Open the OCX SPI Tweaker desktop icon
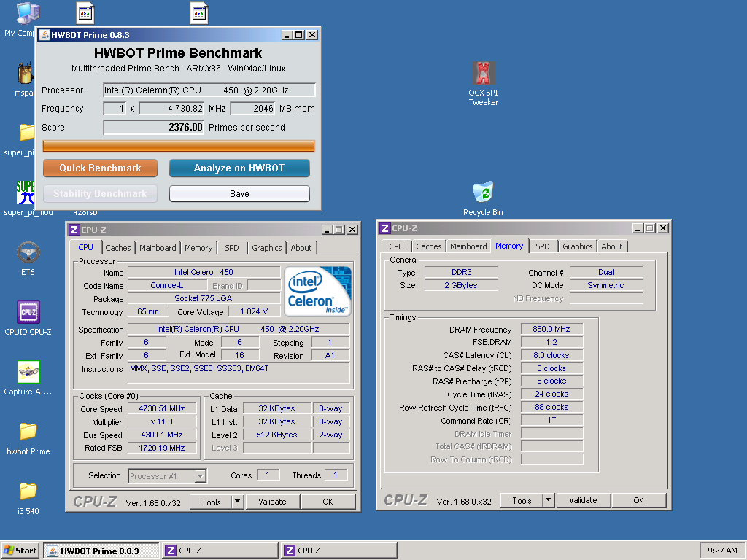 483,83
